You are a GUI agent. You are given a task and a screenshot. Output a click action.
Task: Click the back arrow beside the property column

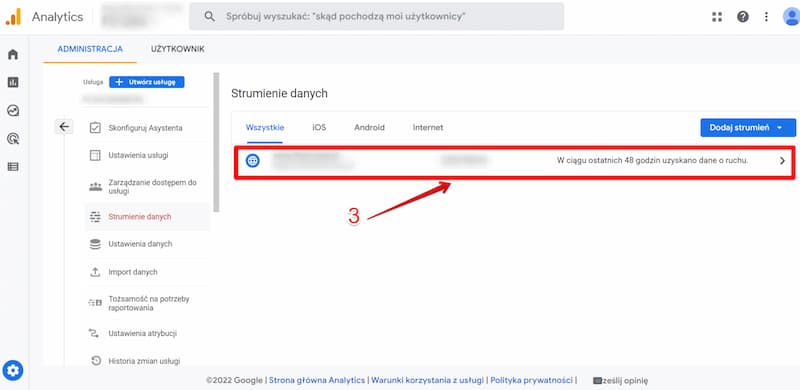[64, 127]
